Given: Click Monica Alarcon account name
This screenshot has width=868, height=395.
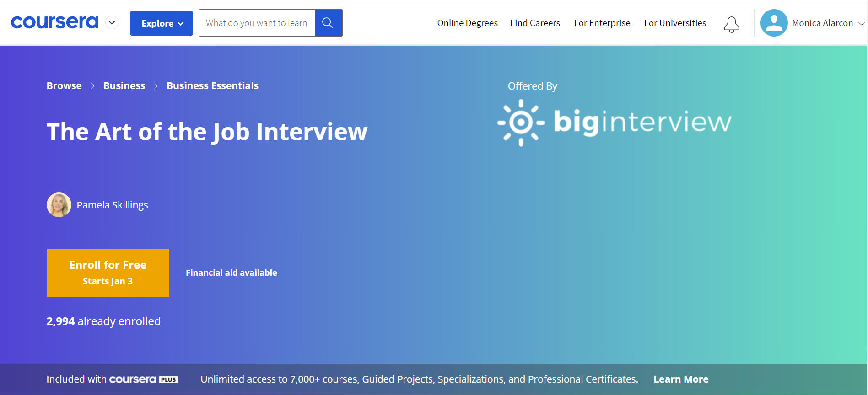Looking at the screenshot, I should 822,23.
